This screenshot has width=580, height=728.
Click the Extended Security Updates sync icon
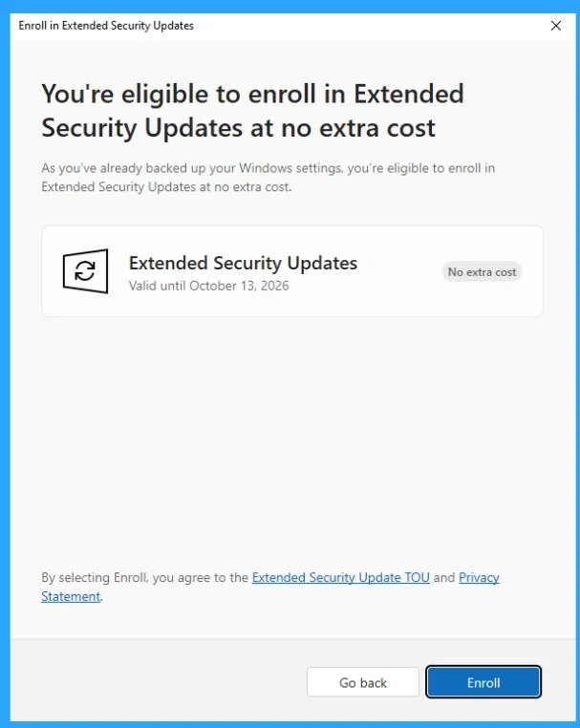pyautogui.click(x=85, y=271)
